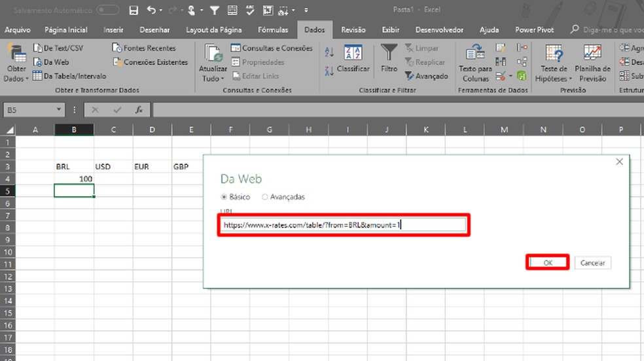Open the Arquivo menu
Viewport: 644px width, 361px height.
coord(17,30)
